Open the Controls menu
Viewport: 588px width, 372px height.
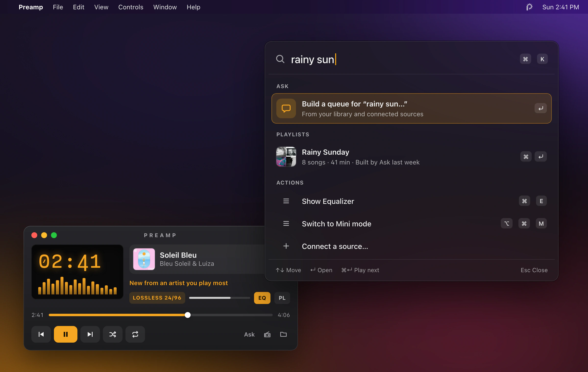[x=131, y=7]
